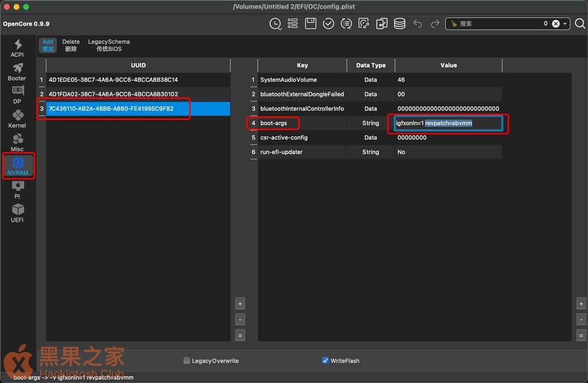Click the key table equals button
This screenshot has height=383, width=588.
(x=581, y=336)
